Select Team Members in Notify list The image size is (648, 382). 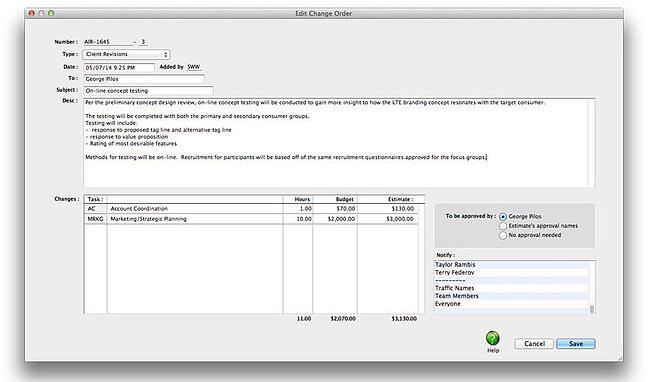pos(511,296)
